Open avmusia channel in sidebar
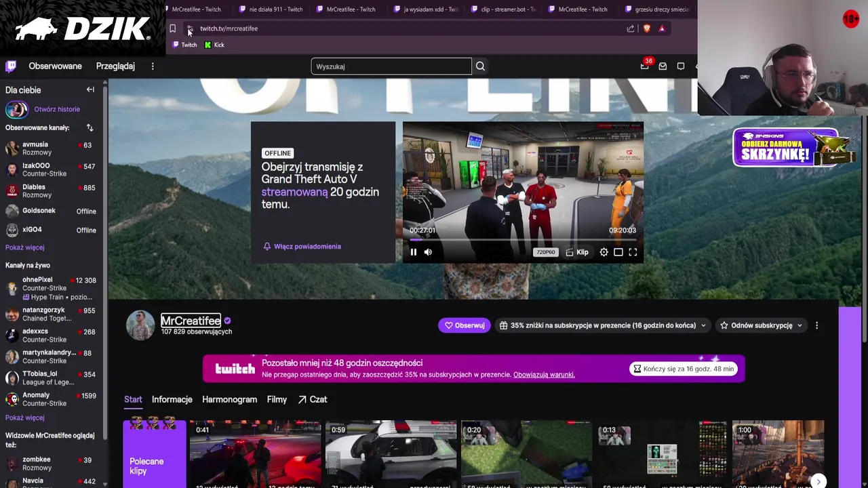Screen dimensions: 868x488 click(53, 148)
